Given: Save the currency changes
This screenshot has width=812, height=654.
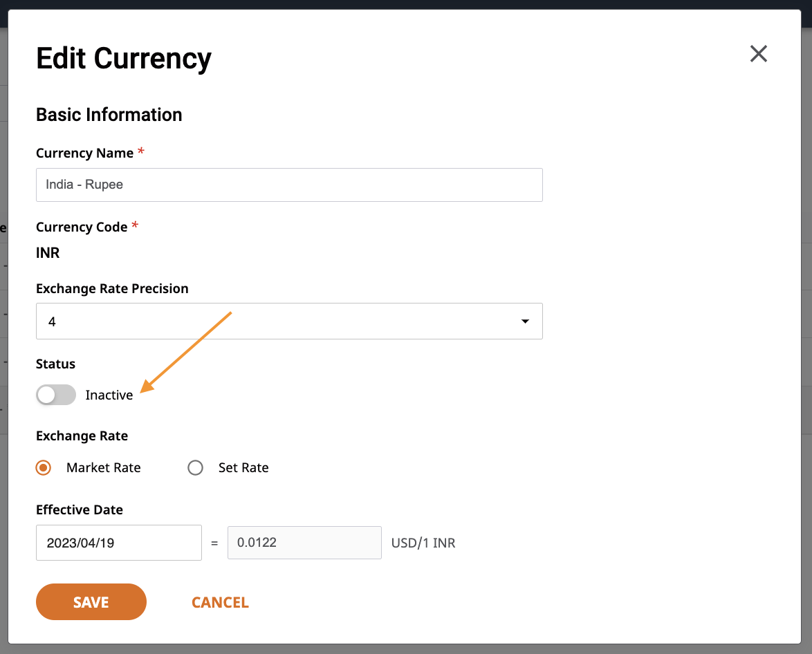Looking at the screenshot, I should point(91,601).
